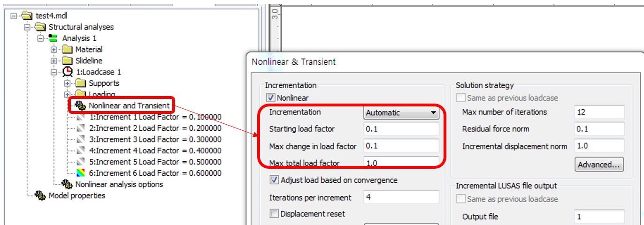Click the Nonlinear analysis options icon
The height and width of the screenshot is (225, 644).
(x=68, y=184)
